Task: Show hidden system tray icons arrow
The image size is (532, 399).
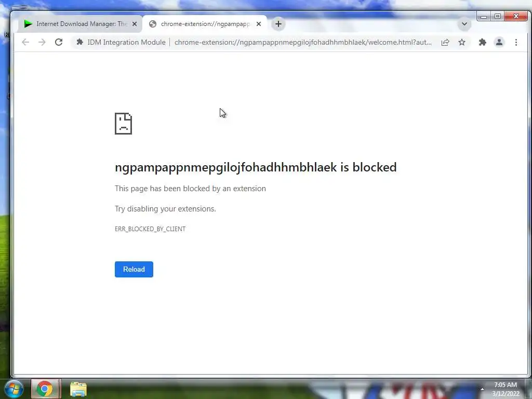Action: tap(482, 389)
